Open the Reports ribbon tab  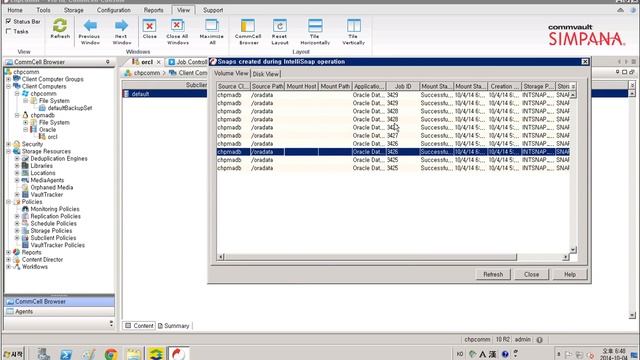pyautogui.click(x=153, y=10)
